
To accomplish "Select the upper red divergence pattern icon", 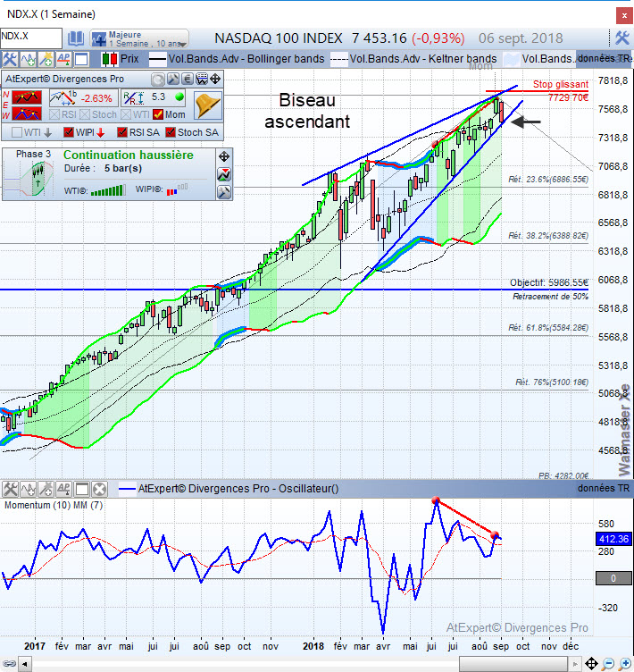I will point(27,97).
